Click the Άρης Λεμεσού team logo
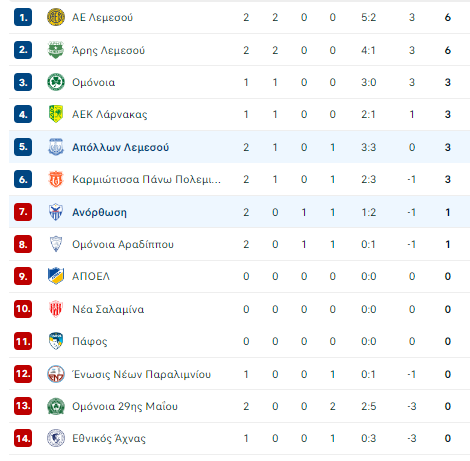 [56, 50]
